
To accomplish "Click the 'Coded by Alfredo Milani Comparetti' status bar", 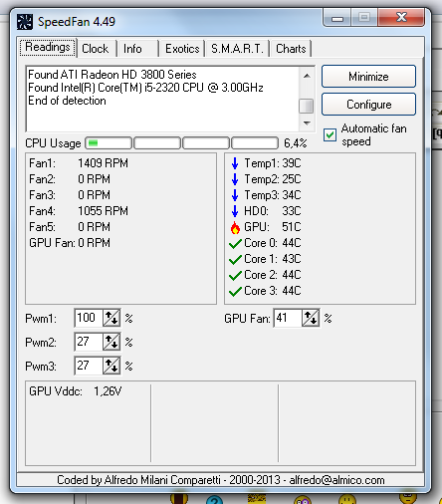I will [220, 480].
